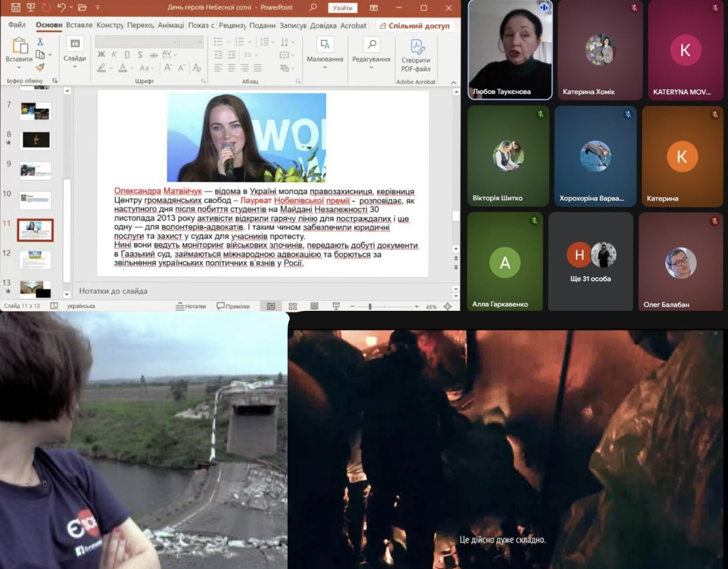The image size is (728, 569).
Task: Expand the Малювання drawing dropdown
Action: (x=325, y=67)
